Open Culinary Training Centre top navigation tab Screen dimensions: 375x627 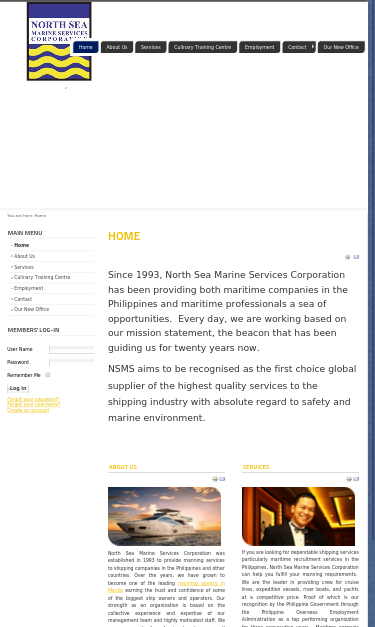pos(203,47)
